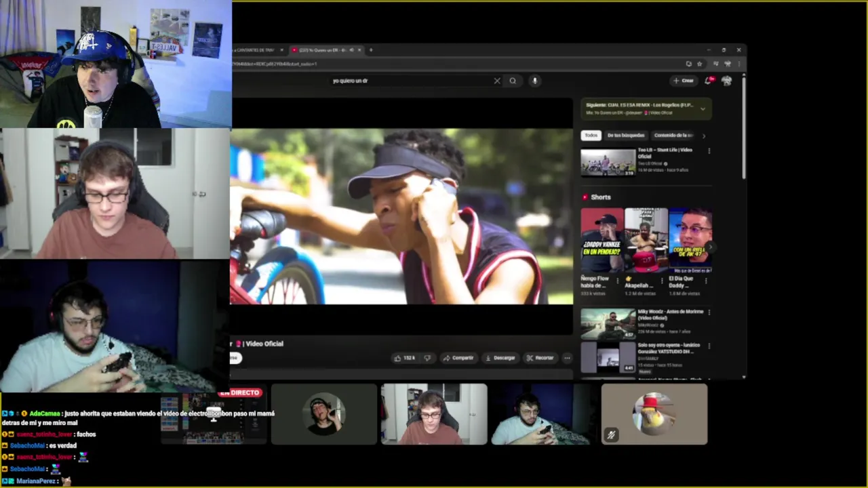Show more filter chips with right arrow
Viewport: 868px width, 488px height.
pos(704,136)
